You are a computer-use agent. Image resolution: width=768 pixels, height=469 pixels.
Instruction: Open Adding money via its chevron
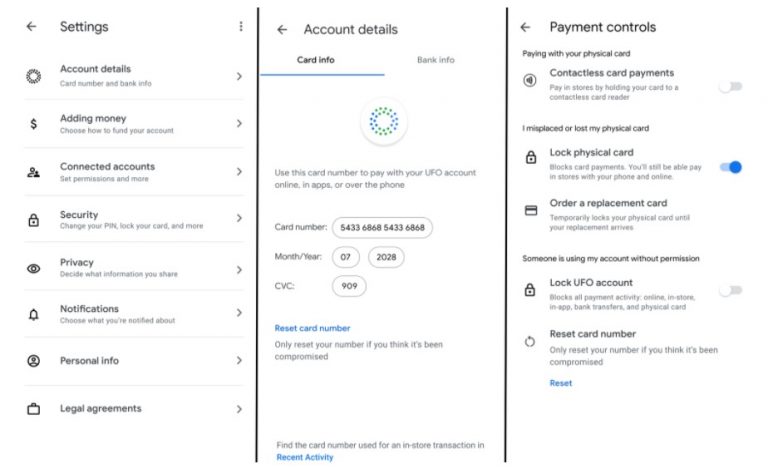[x=239, y=124]
